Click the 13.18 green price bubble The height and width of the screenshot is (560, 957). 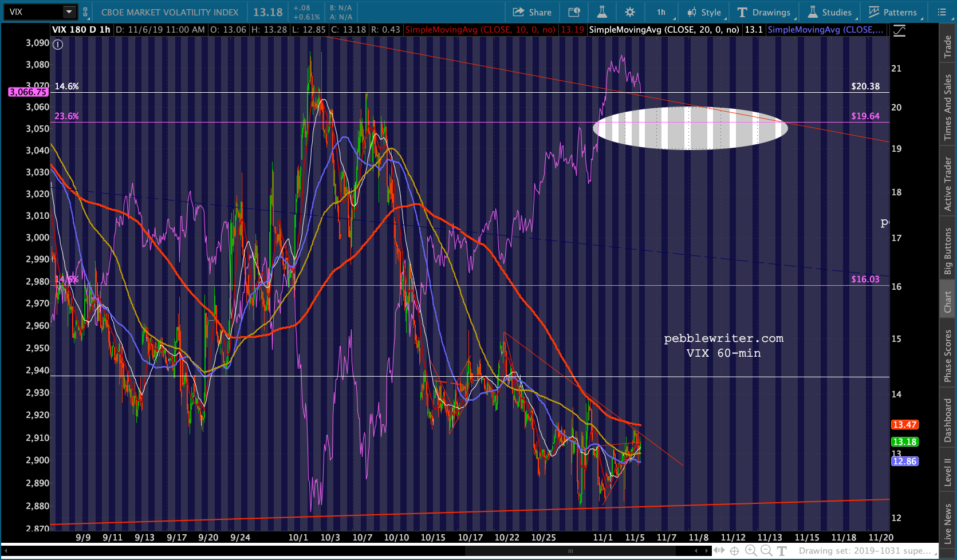click(905, 442)
